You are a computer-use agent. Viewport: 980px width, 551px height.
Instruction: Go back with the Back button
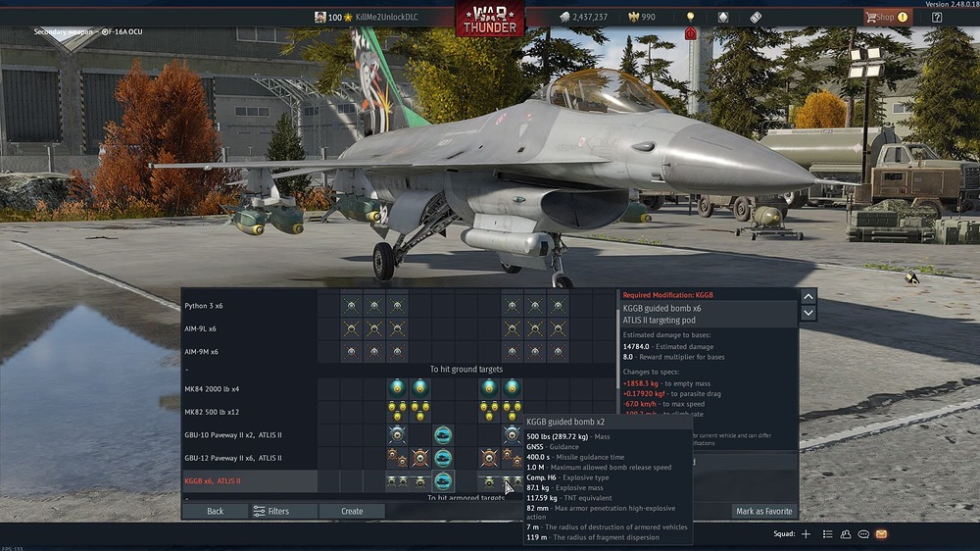pyautogui.click(x=215, y=511)
